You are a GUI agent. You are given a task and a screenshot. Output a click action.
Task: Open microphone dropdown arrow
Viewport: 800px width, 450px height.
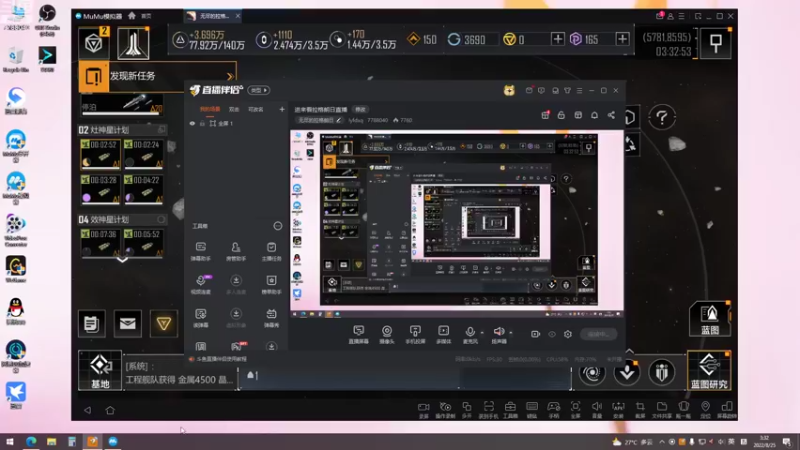click(482, 333)
